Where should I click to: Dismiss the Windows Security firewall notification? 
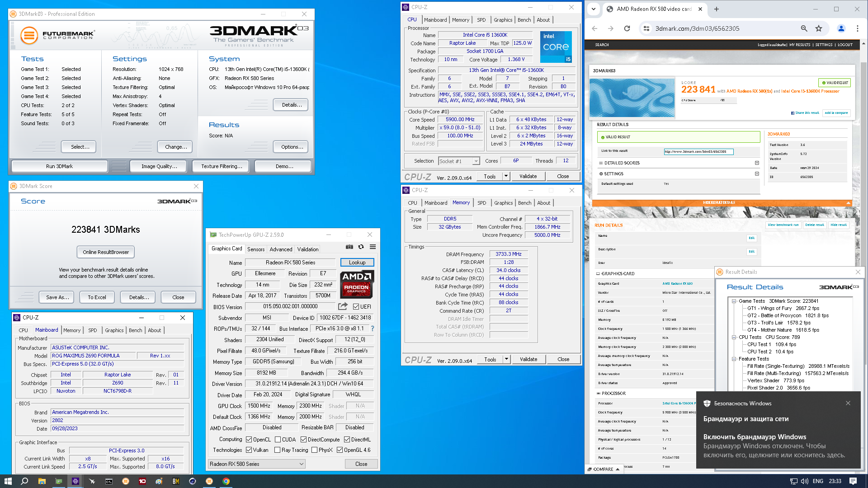tap(848, 403)
